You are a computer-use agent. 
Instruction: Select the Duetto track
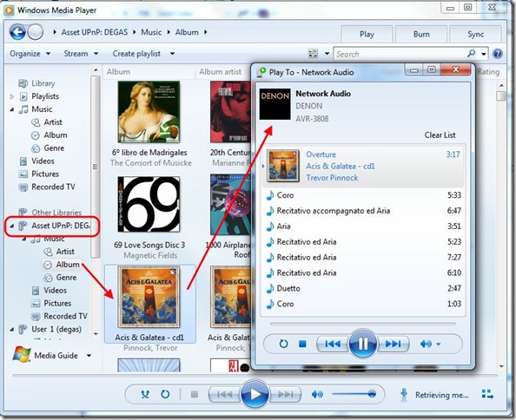pyautogui.click(x=363, y=289)
